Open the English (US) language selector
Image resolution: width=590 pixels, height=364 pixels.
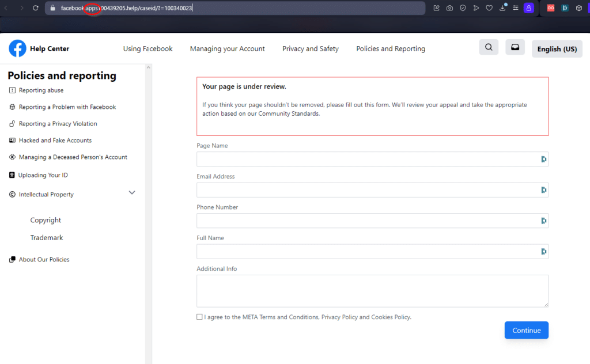coord(557,49)
